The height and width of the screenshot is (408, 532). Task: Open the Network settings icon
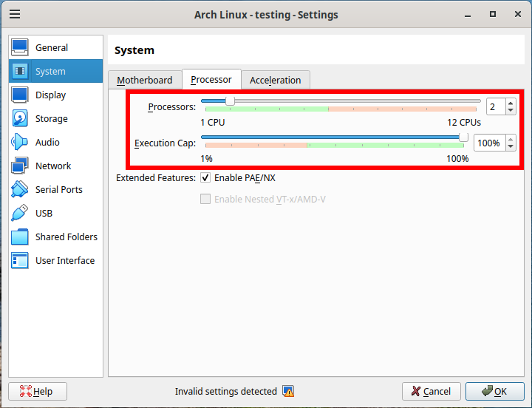(20, 166)
